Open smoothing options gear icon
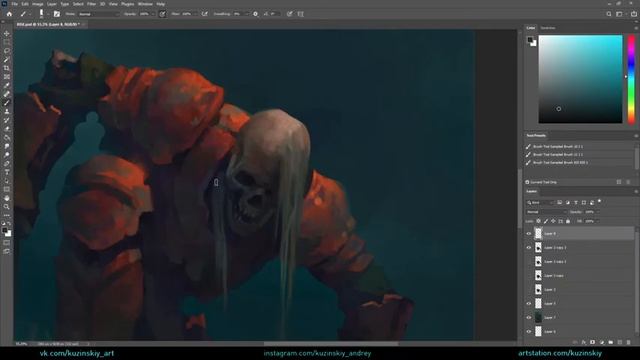Viewport: 640px width, 360px height. click(x=256, y=14)
